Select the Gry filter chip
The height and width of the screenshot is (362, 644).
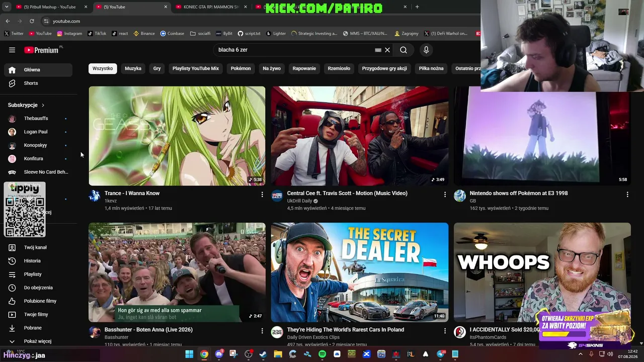[x=157, y=68]
